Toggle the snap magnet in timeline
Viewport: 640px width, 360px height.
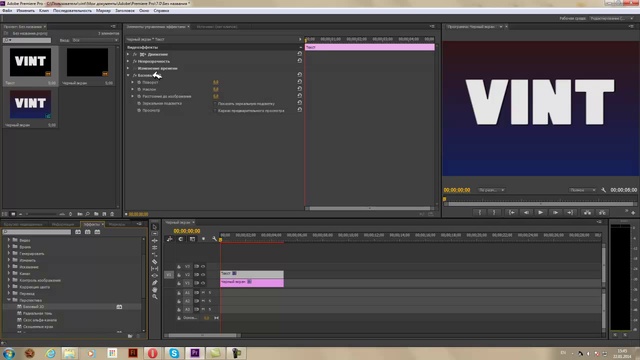pos(180,239)
